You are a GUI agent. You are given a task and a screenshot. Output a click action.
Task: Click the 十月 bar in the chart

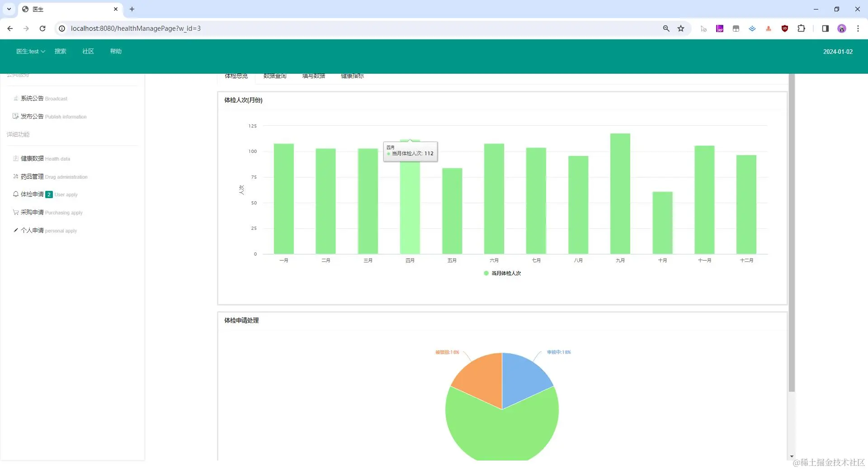point(662,223)
